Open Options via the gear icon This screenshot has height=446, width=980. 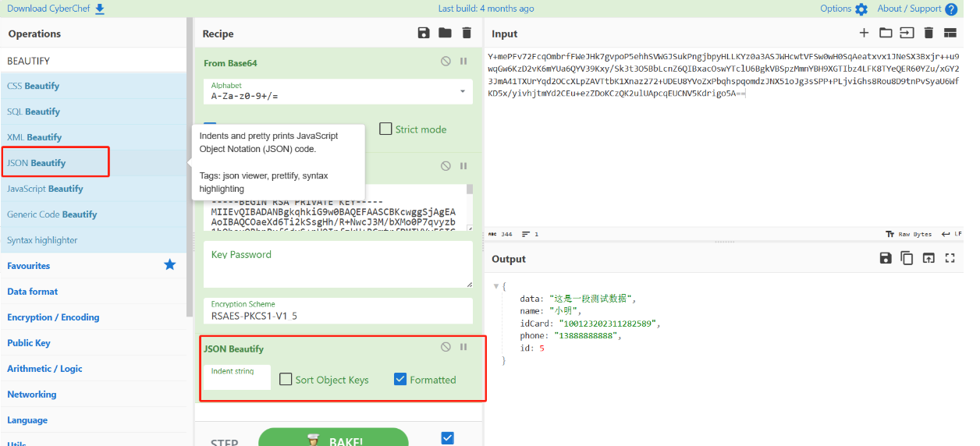click(861, 9)
